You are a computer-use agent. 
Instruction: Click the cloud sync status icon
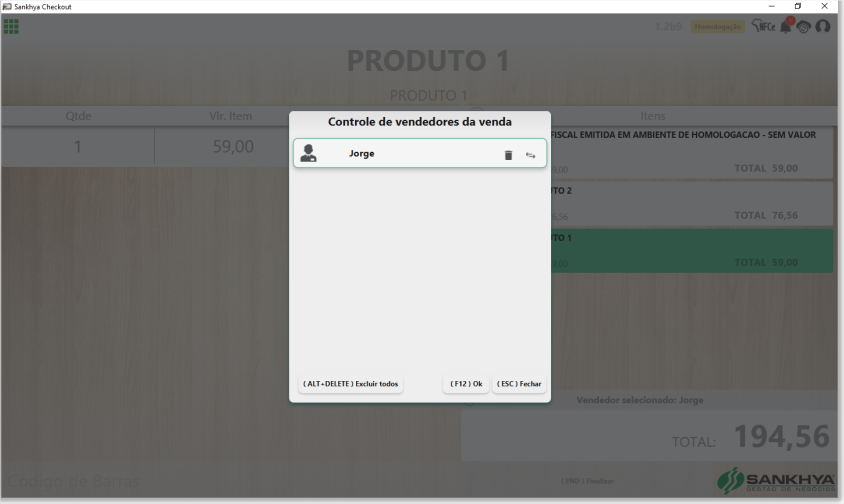(x=804, y=27)
